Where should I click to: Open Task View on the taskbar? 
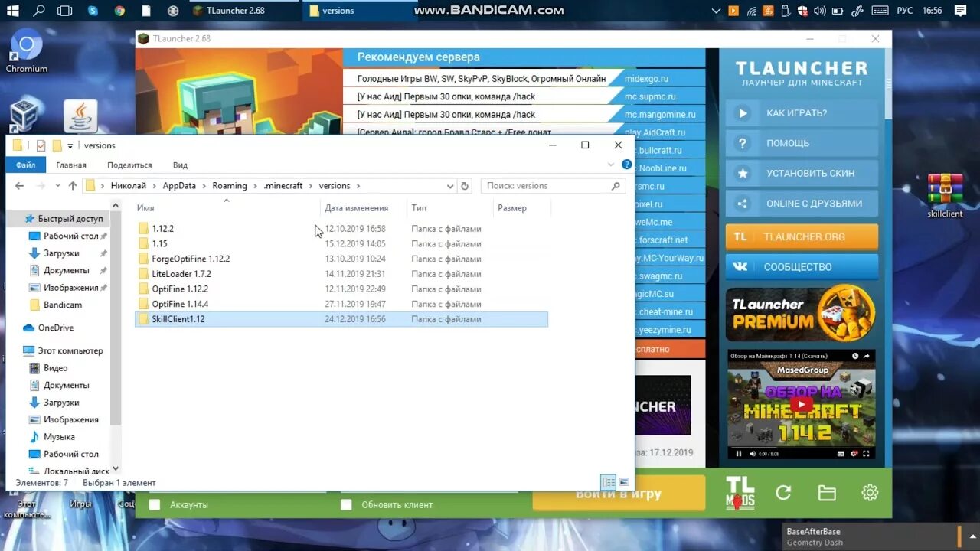[65, 11]
